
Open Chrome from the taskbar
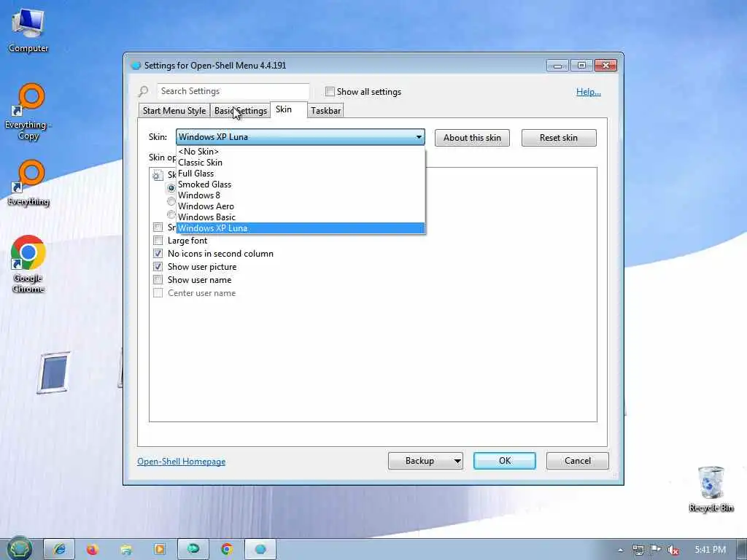coord(227,549)
